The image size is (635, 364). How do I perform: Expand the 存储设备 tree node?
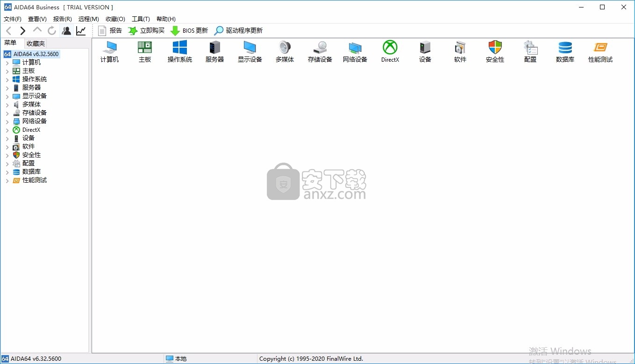coord(7,113)
